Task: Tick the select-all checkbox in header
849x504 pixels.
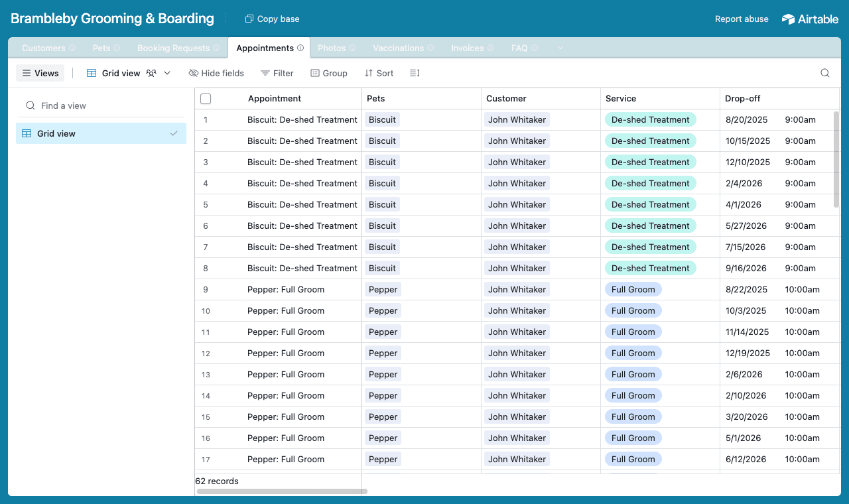Action: pyautogui.click(x=206, y=99)
